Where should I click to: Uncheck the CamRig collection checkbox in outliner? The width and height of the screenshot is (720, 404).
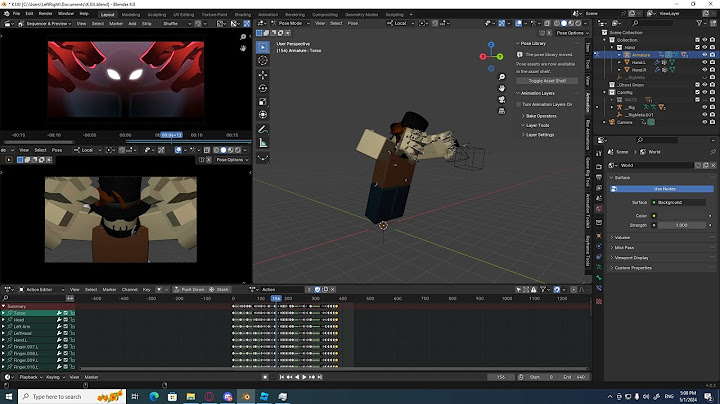[698, 92]
